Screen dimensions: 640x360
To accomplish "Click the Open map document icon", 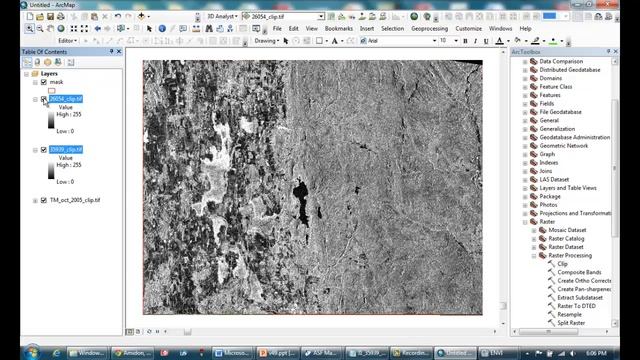I will pyautogui.click(x=40, y=17).
